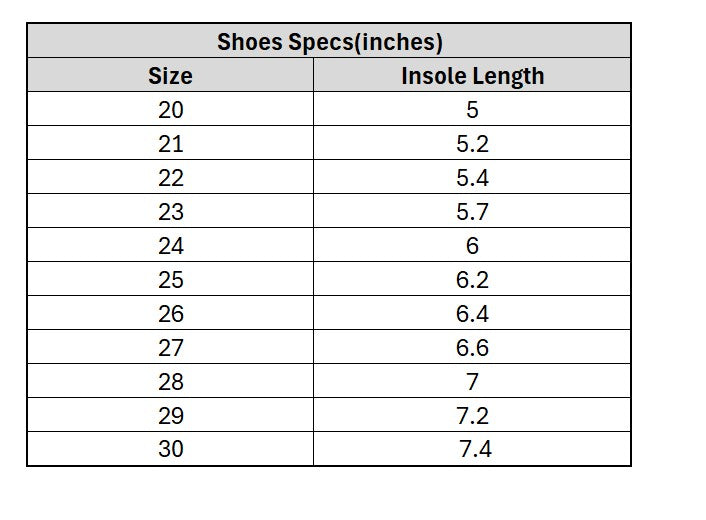Click the Shoes Specs(inches) title cell

(x=329, y=42)
